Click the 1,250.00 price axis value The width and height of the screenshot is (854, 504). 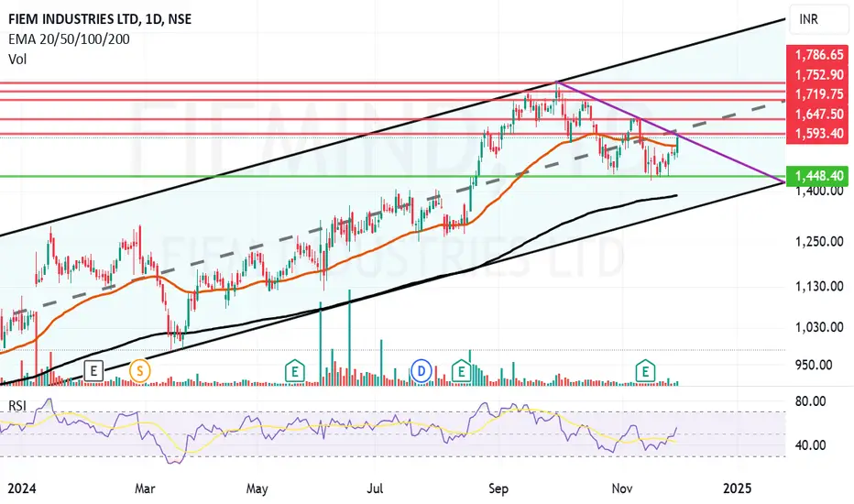[818, 241]
